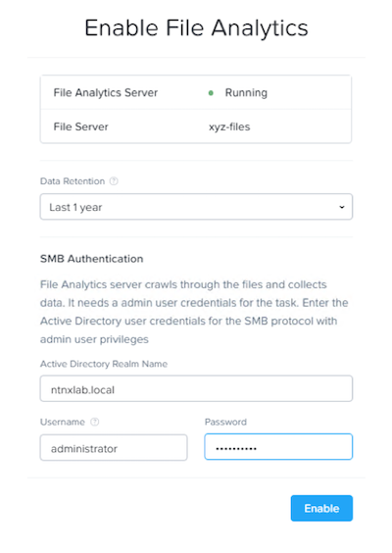Image resolution: width=392 pixels, height=553 pixels.
Task: Click the chevron arrow in Last 1 year box
Action: 342,207
